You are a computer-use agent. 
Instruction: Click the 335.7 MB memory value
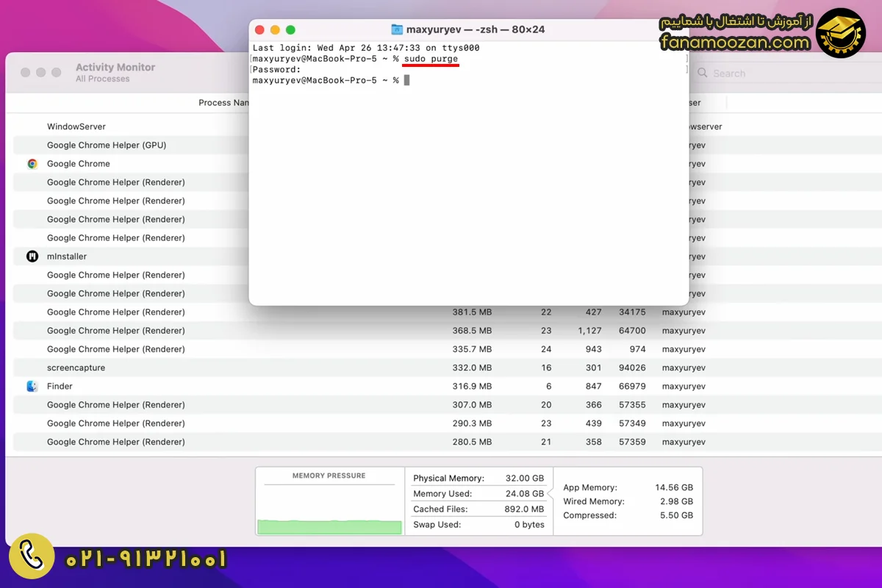pos(472,349)
